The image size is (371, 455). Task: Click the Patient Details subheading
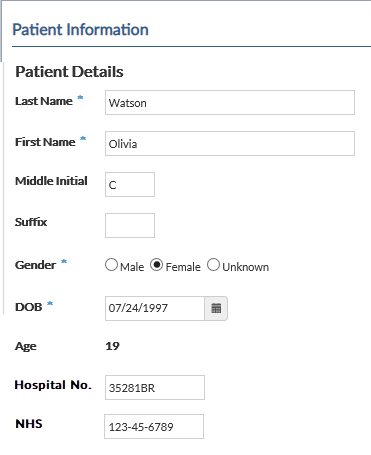coord(69,72)
